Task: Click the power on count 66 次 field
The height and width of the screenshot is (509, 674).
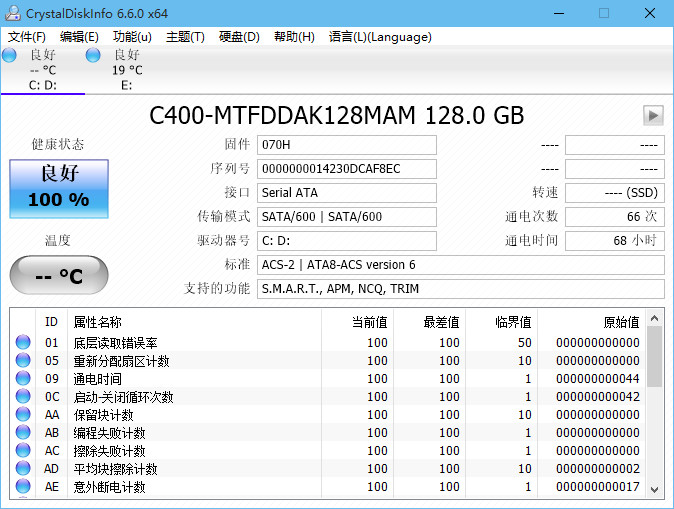Action: click(x=615, y=217)
